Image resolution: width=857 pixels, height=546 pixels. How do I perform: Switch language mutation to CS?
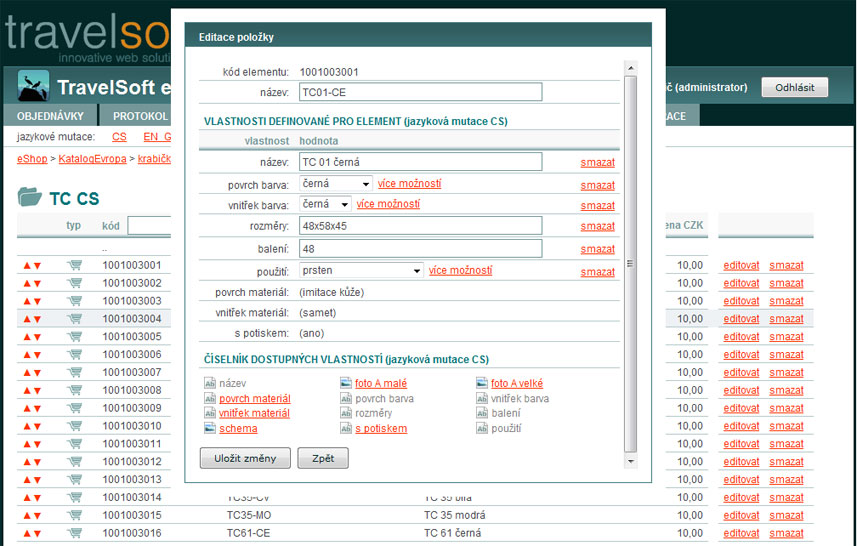(119, 137)
